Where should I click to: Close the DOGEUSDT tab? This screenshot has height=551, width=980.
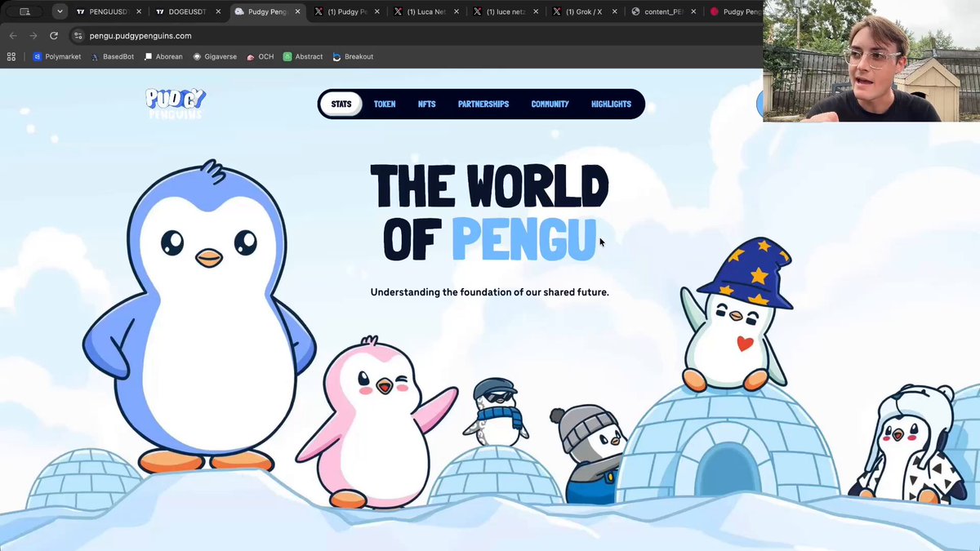(x=218, y=11)
